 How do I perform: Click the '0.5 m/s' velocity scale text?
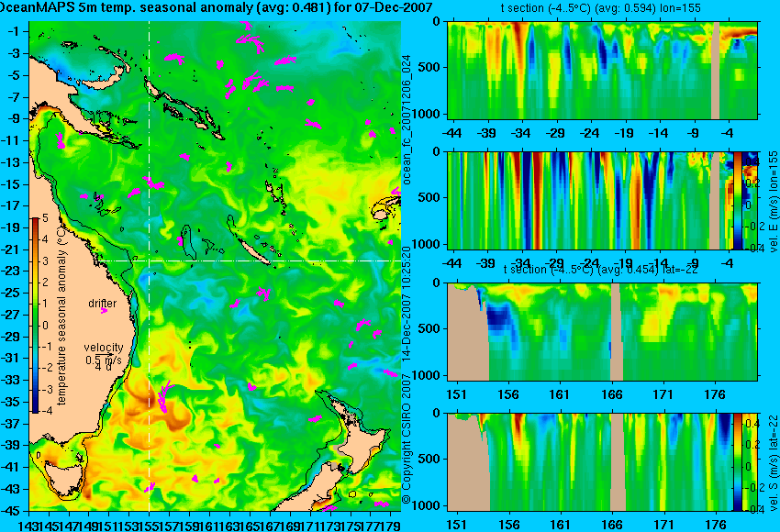[x=104, y=359]
